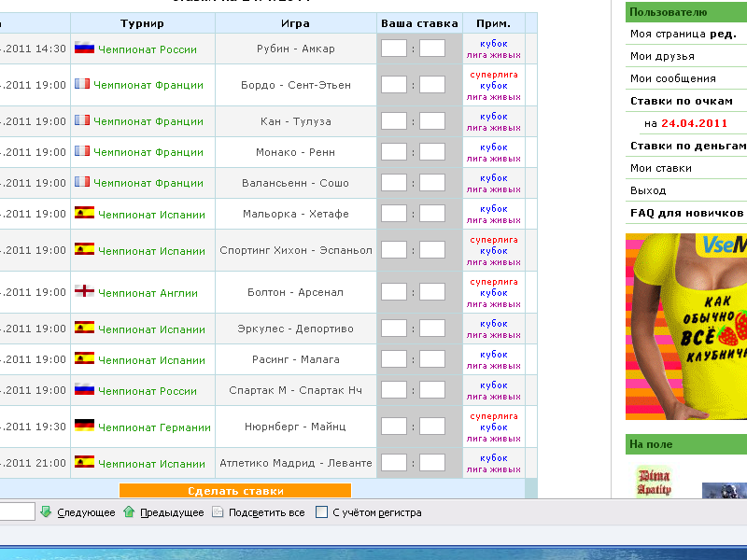Click суперлига link in Бордо - Сент-Этьен row
This screenshot has height=560, width=747.
tap(494, 75)
